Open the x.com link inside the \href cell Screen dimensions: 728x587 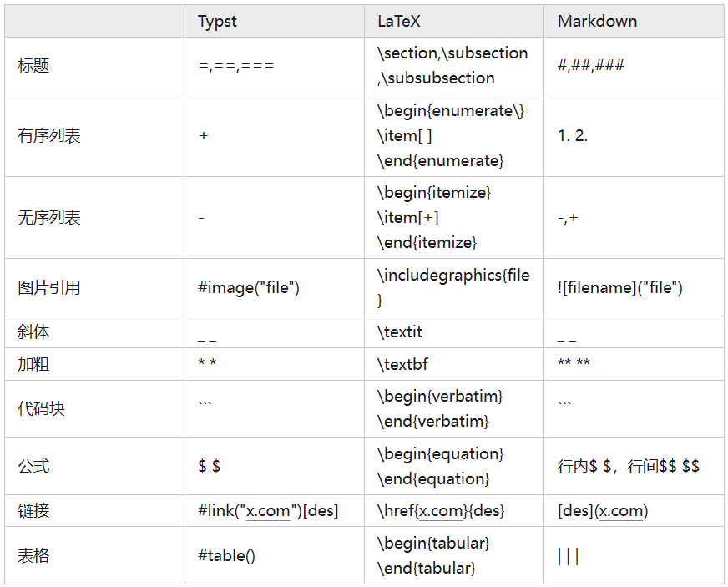click(x=441, y=511)
